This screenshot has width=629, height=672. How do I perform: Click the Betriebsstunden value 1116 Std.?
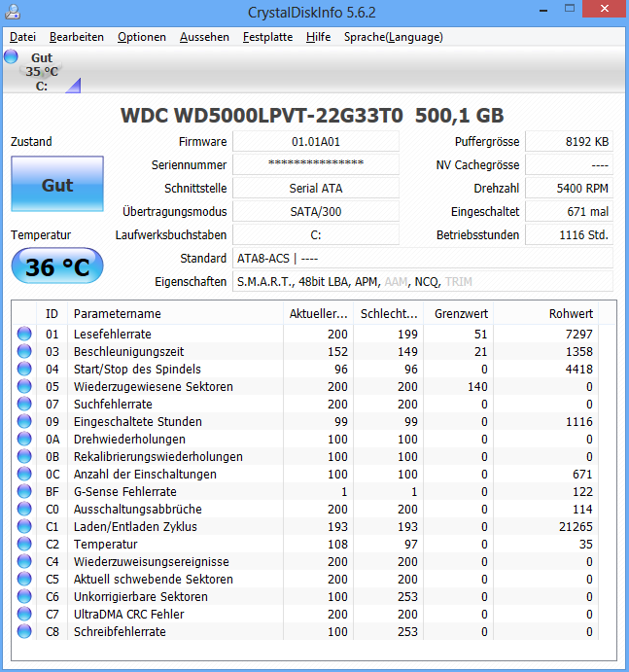coord(569,234)
